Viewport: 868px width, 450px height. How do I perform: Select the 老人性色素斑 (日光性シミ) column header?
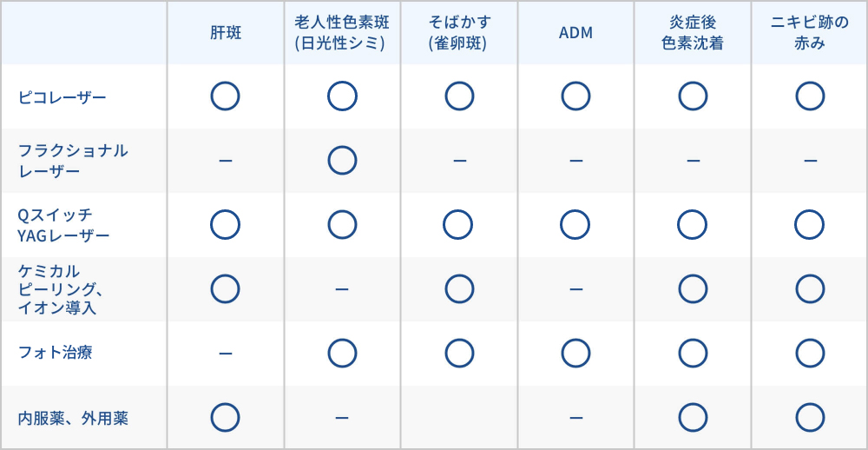pos(342,33)
